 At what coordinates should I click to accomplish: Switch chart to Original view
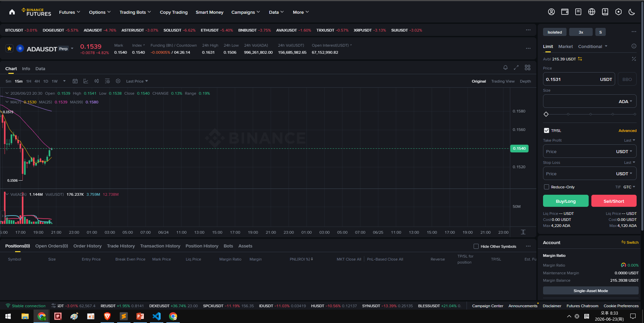point(478,81)
